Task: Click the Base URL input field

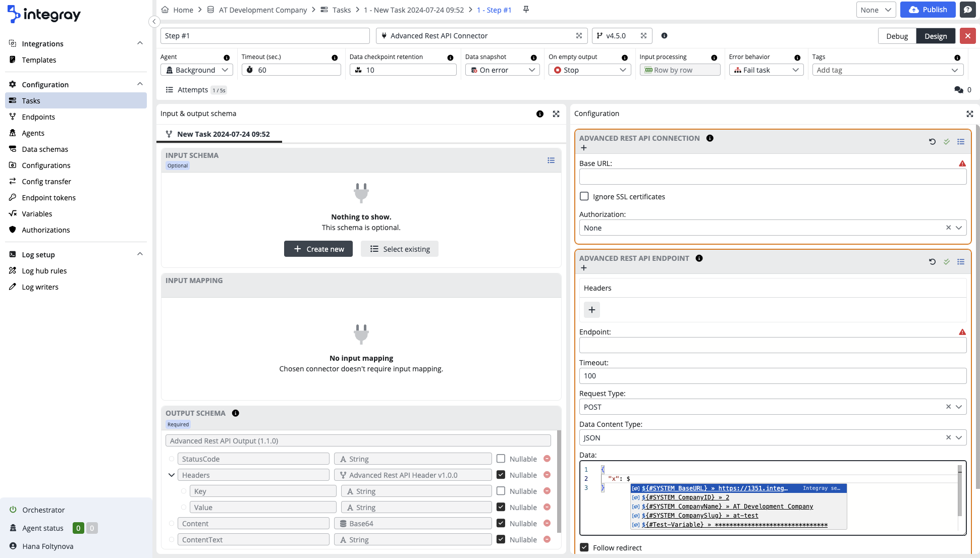Action: click(x=773, y=177)
